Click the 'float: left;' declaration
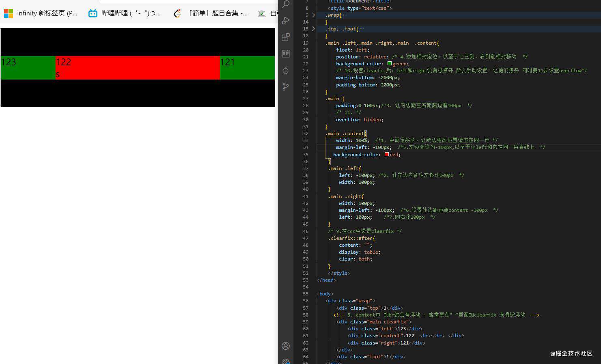The image size is (601, 364). click(353, 50)
